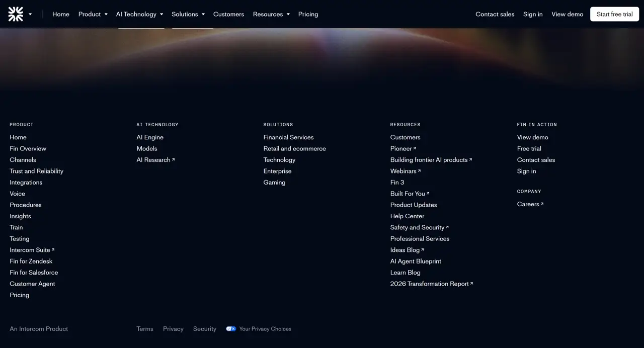Expand the dropdown arrow beside the logo
This screenshot has width=644, height=348.
pyautogui.click(x=30, y=14)
